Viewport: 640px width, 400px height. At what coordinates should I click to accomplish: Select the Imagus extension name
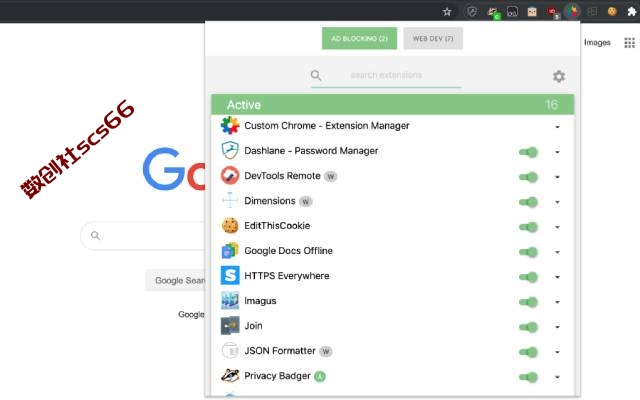click(x=260, y=301)
